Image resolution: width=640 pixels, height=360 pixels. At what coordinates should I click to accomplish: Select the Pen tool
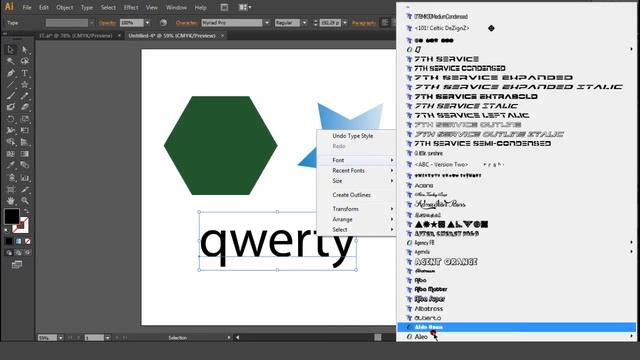coord(11,73)
